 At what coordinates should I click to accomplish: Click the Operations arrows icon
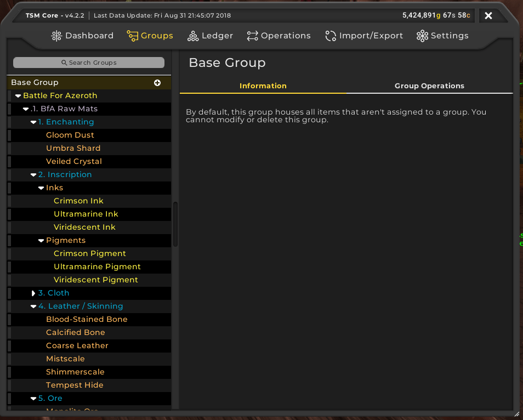click(253, 36)
